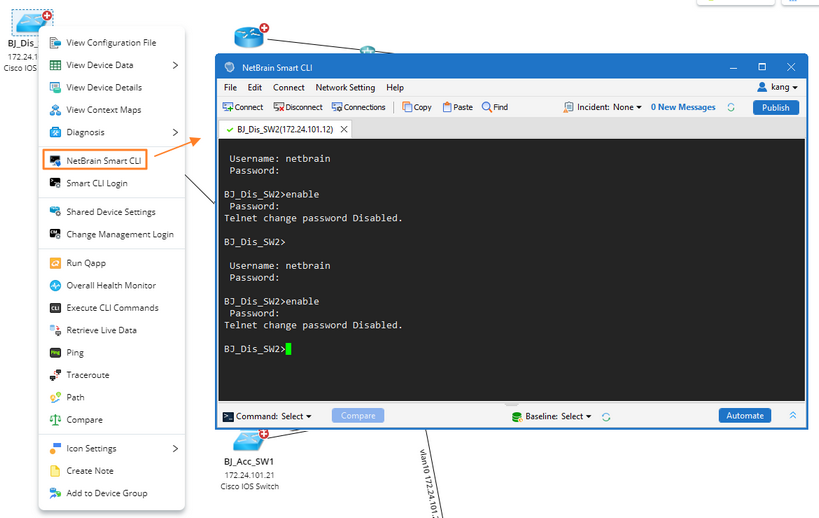
Task: Click the Icon Settings icon
Action: (55, 449)
